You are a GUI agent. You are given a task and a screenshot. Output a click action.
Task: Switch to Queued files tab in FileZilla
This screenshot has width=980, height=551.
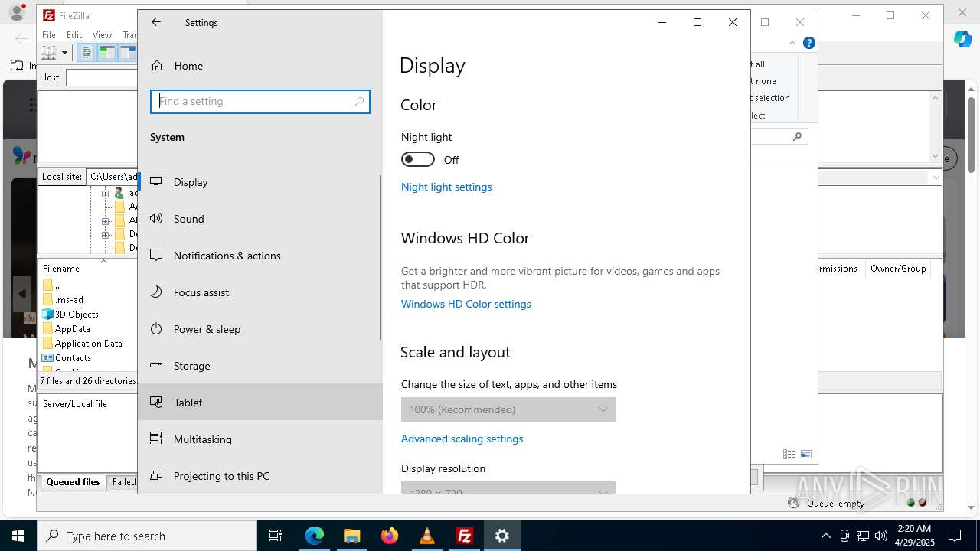[73, 482]
